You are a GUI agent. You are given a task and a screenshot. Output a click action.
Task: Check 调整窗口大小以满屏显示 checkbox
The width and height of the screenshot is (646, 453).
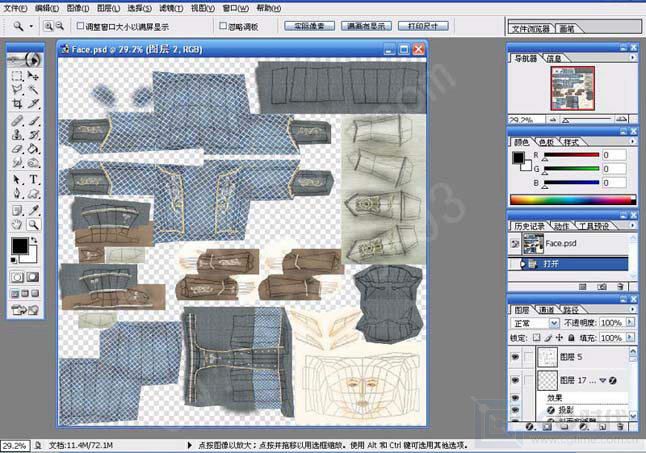point(80,26)
